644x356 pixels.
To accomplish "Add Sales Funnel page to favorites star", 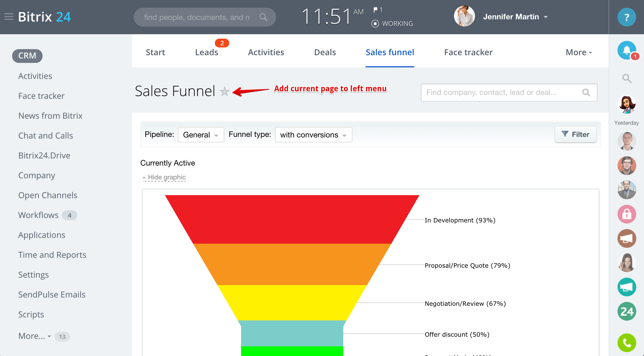I will 225,91.
